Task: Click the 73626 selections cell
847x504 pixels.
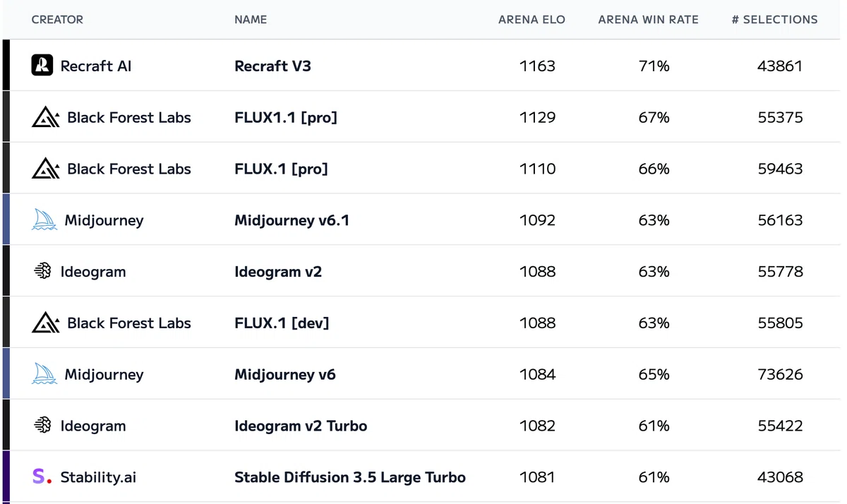Action: click(780, 374)
